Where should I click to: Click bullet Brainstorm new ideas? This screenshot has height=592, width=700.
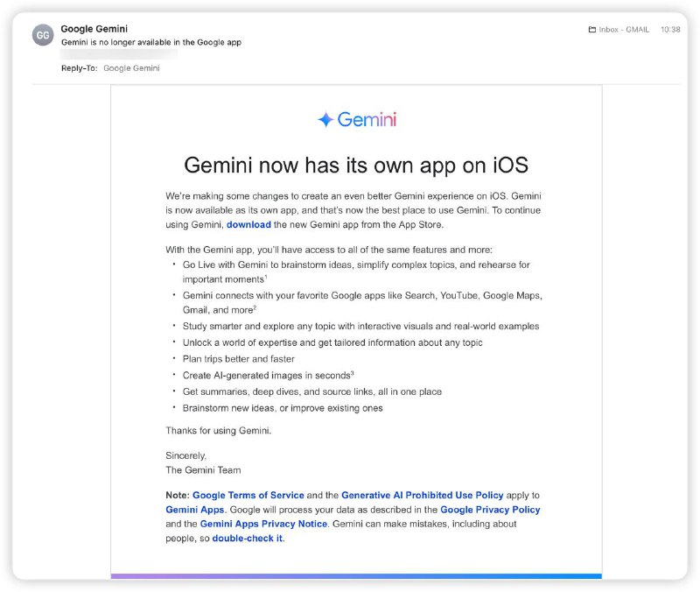point(283,408)
